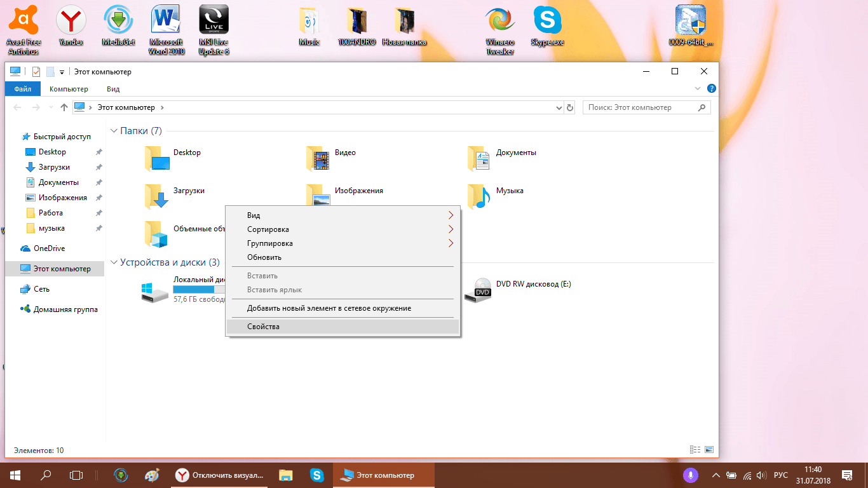Screen dimensions: 868x488
Task: Click the РУС language indicator
Action: click(x=781, y=475)
